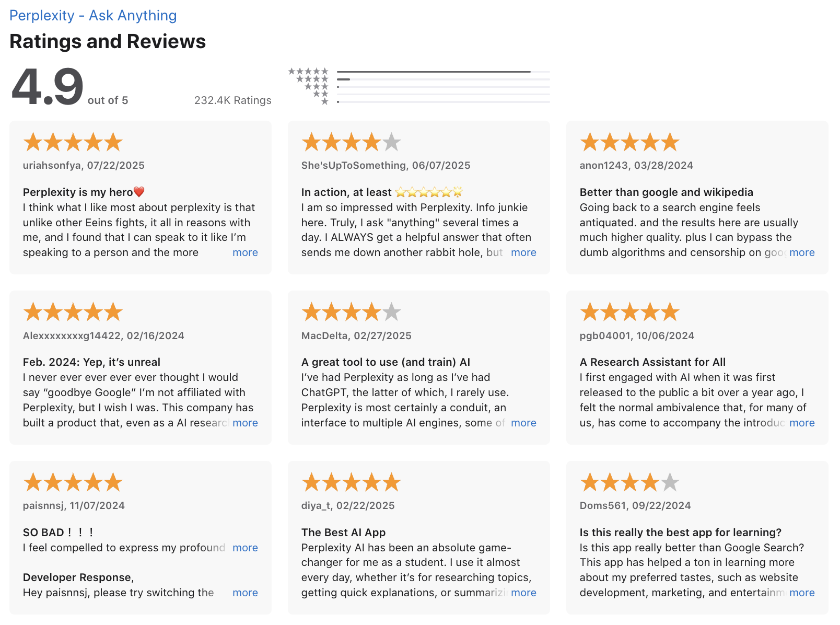Click the stars on MacDelta's review
The height and width of the screenshot is (625, 840).
(x=351, y=311)
